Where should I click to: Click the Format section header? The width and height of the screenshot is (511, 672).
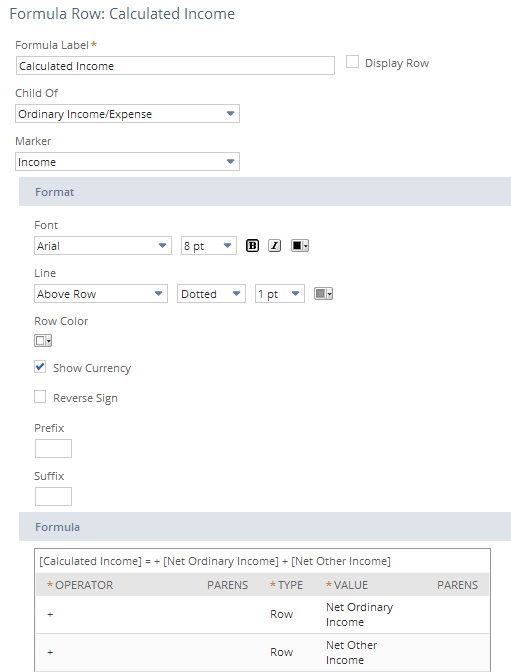coord(265,192)
